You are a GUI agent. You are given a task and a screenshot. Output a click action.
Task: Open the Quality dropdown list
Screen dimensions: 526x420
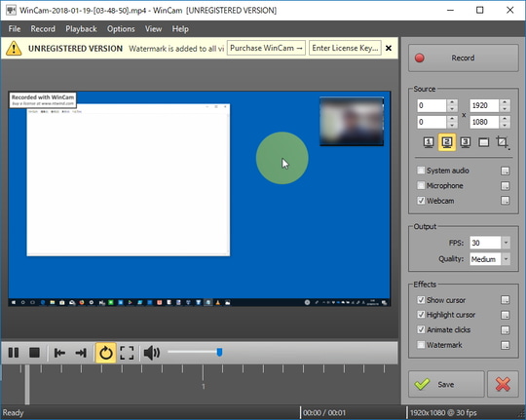tap(506, 259)
